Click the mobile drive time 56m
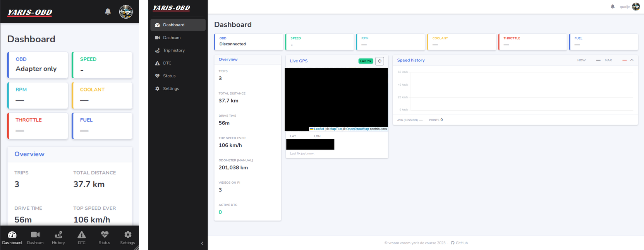The width and height of the screenshot is (644, 250). pos(23,220)
